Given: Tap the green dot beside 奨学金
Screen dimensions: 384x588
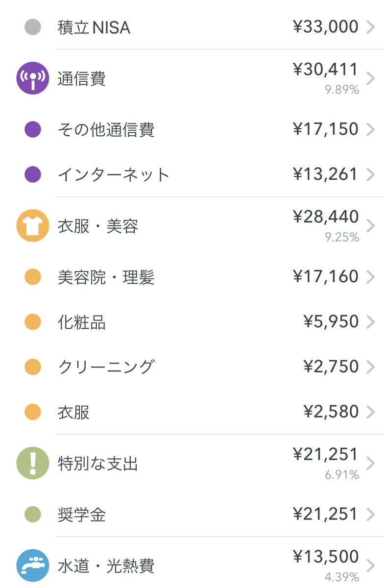Looking at the screenshot, I should click(x=33, y=514).
